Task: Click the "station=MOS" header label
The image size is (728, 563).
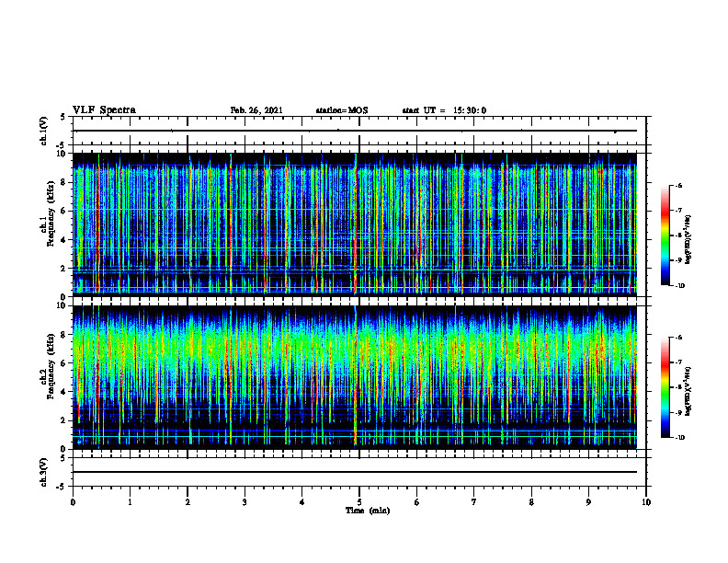Action: coord(342,110)
